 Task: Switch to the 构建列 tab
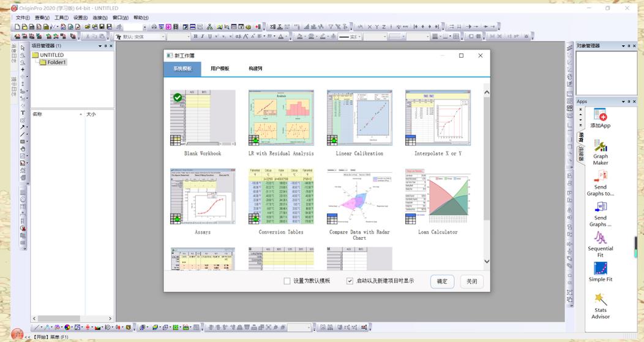(255, 69)
